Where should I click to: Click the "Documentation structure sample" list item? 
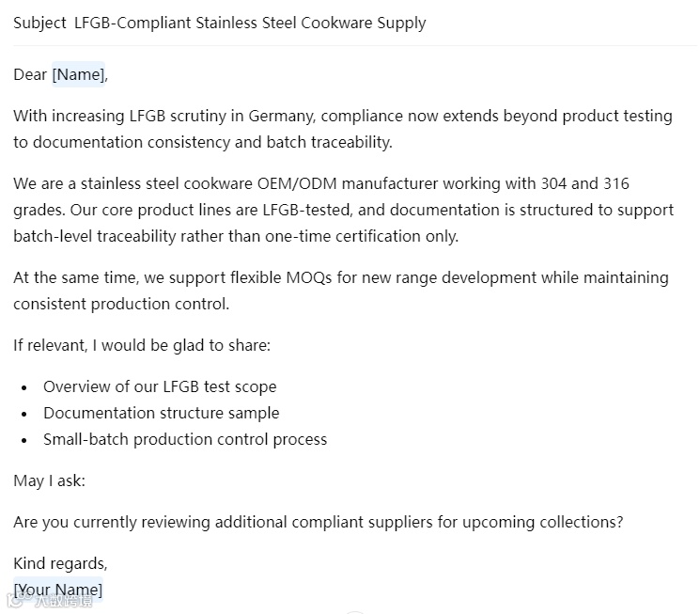(161, 413)
